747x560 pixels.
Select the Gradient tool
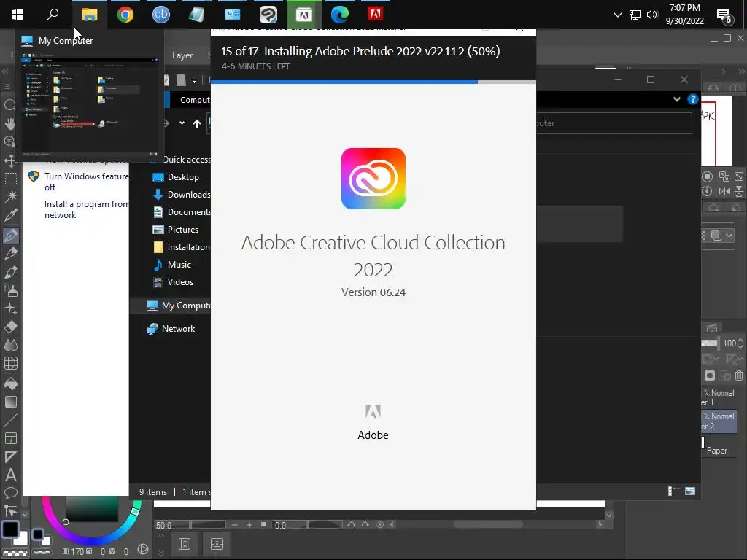10,402
